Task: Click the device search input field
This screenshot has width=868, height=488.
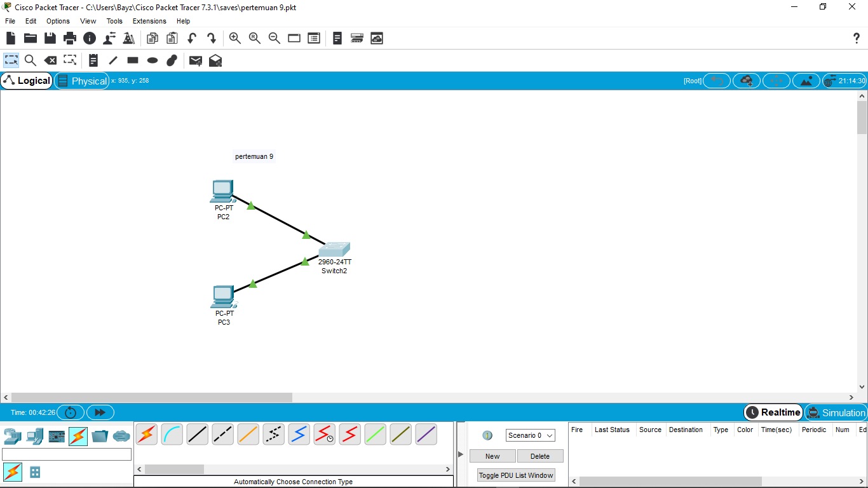Action: 67,454
